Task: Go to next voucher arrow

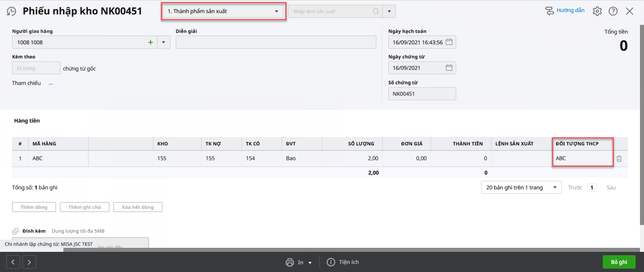Action: 29,262
